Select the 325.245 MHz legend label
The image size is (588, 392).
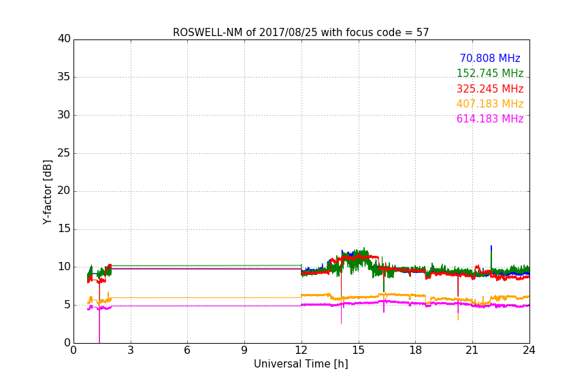click(490, 88)
